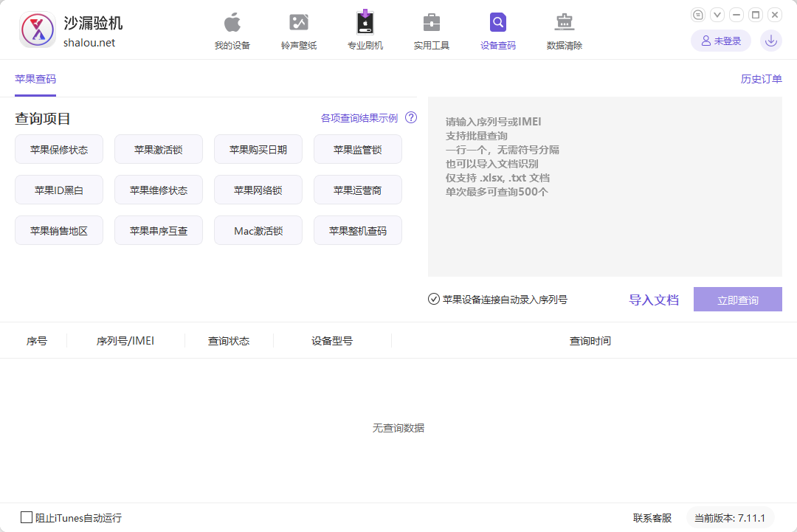The image size is (797, 532).
Task: Open 铃声壁纸 ringtone wallpaper section
Action: tap(299, 32)
